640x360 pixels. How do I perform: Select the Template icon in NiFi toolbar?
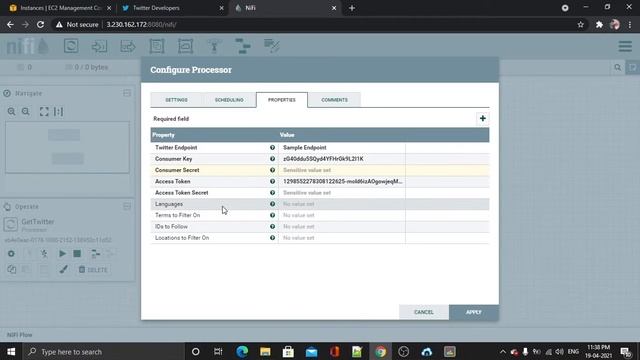[243, 46]
